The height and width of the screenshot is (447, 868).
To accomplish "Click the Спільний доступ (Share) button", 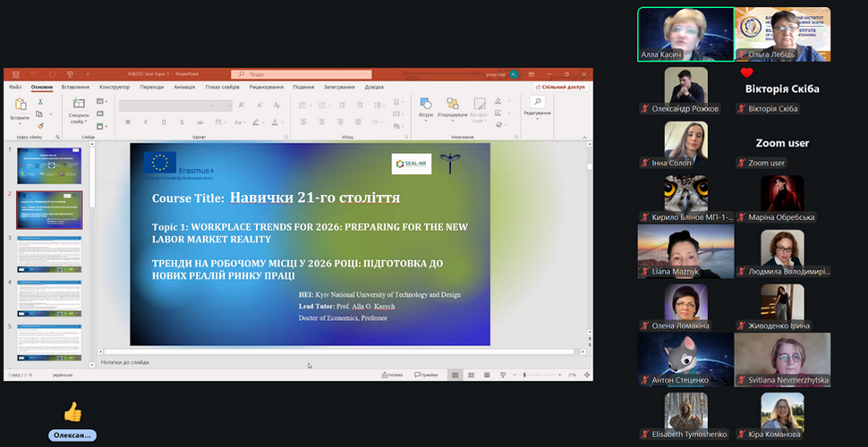I will pyautogui.click(x=560, y=87).
